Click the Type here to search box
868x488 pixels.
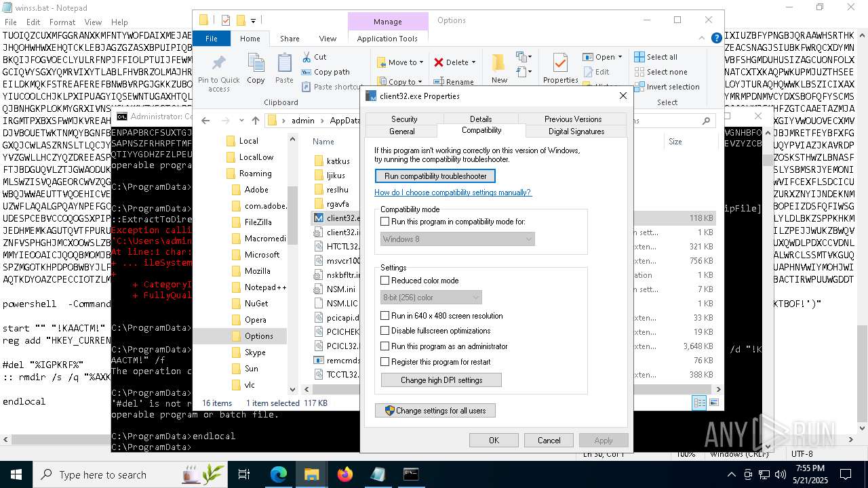pos(130,474)
